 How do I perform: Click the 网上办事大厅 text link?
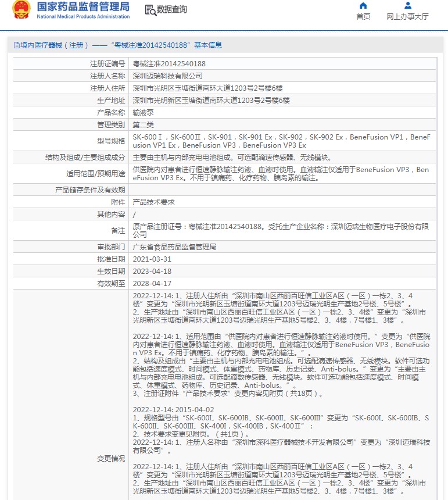[x=407, y=17]
